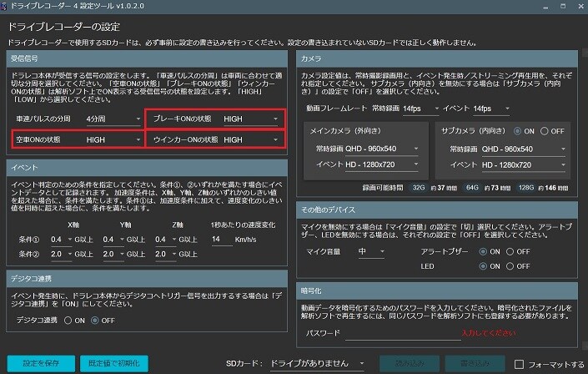Image resolution: width=588 pixels, height=374 pixels.
Task: Open 条件② Z軸 threshold dropdown
Action: coord(165,254)
